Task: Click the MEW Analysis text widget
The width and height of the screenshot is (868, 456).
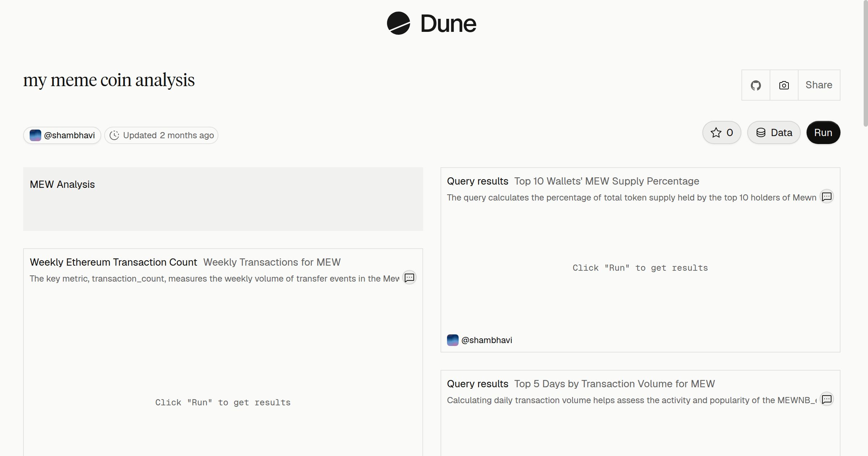Action: (223, 199)
